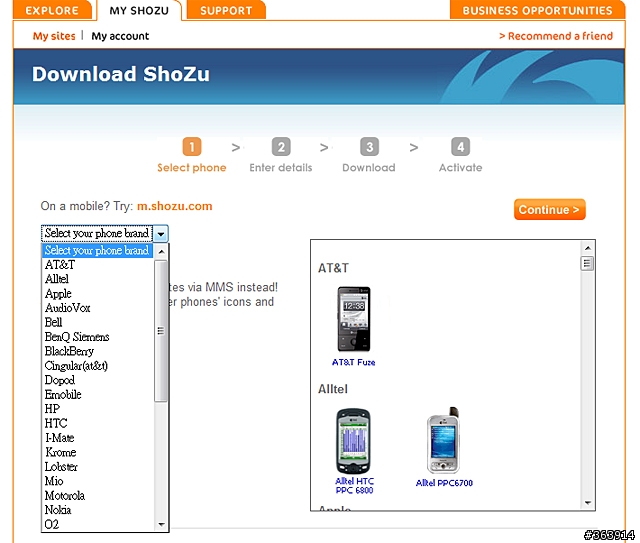
Task: Click the Select phone step label
Action: tap(192, 167)
